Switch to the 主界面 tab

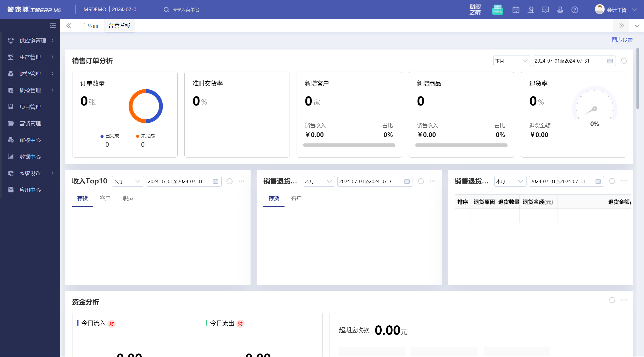click(x=90, y=26)
